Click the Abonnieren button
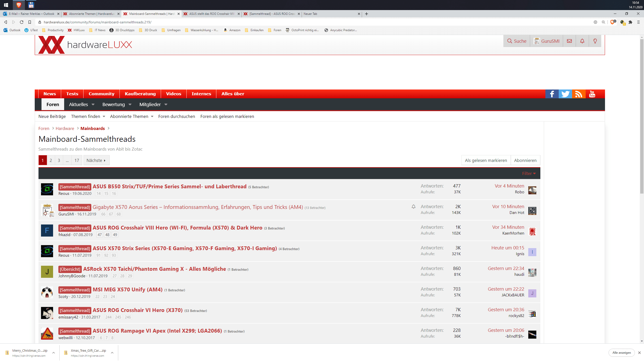This screenshot has width=644, height=362. pyautogui.click(x=525, y=160)
